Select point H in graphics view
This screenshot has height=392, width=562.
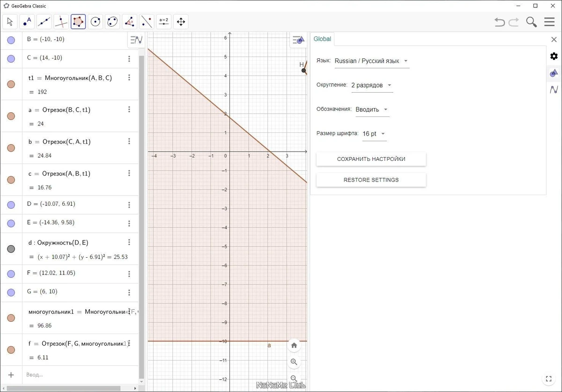click(x=304, y=70)
